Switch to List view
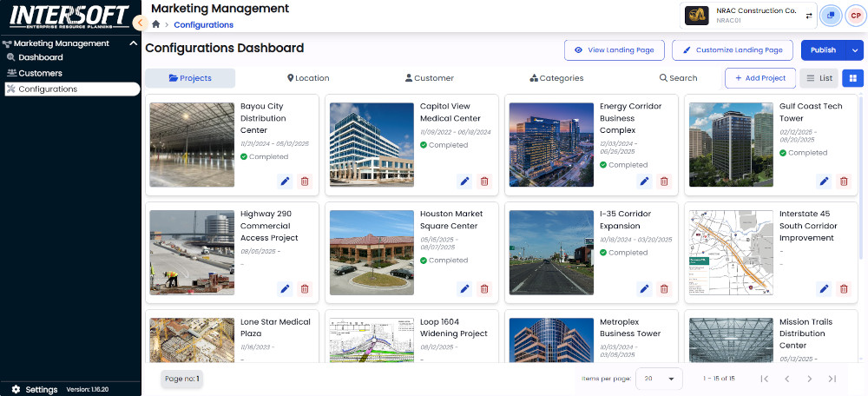868x396 pixels. [x=818, y=78]
